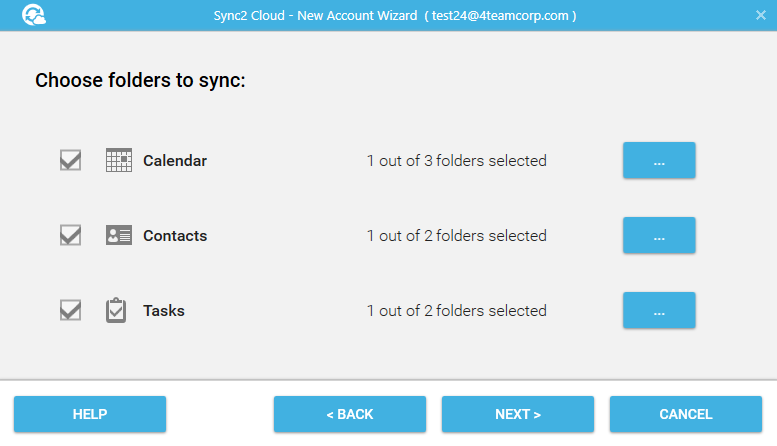Click the Tasks clipboard icon
Screen dimensions: 777x446
tap(116, 310)
